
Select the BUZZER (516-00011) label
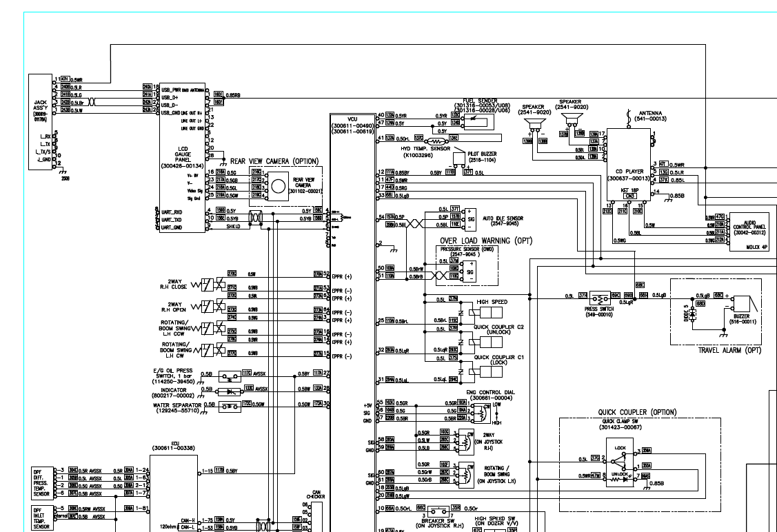[x=742, y=319]
